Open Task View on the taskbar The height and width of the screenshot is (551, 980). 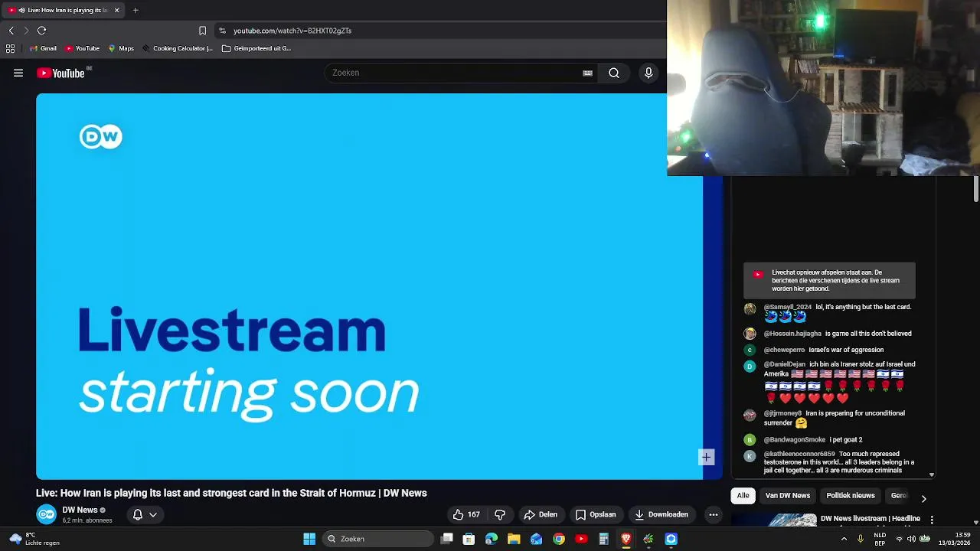click(447, 539)
